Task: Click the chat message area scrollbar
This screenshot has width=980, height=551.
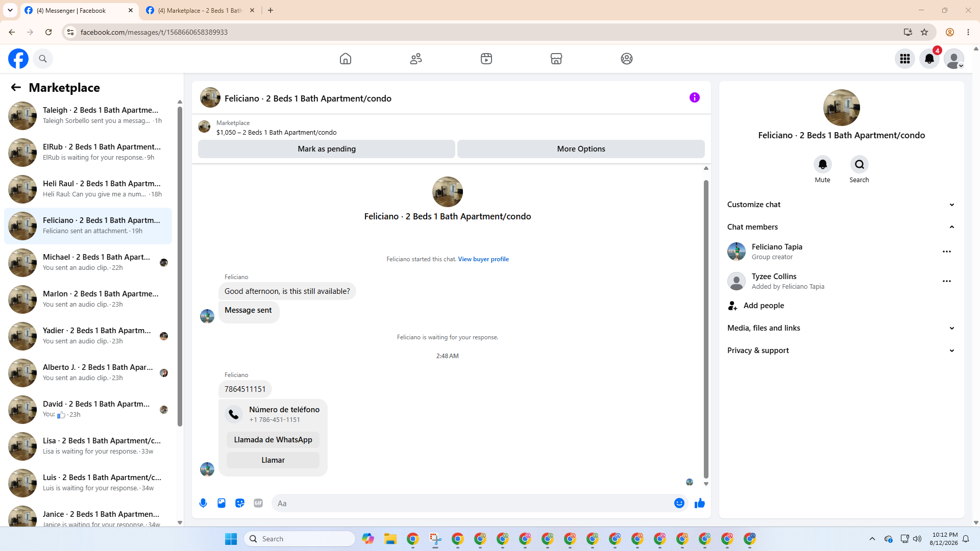Action: pyautogui.click(x=706, y=329)
